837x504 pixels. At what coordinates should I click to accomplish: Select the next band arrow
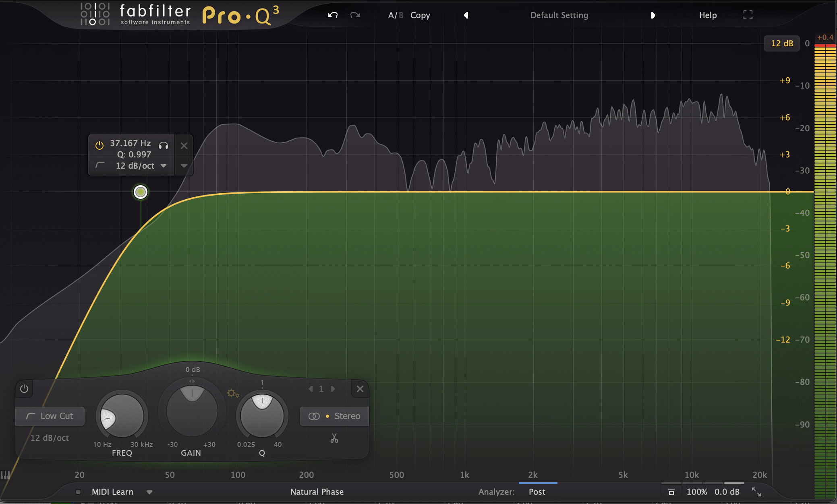tap(333, 389)
